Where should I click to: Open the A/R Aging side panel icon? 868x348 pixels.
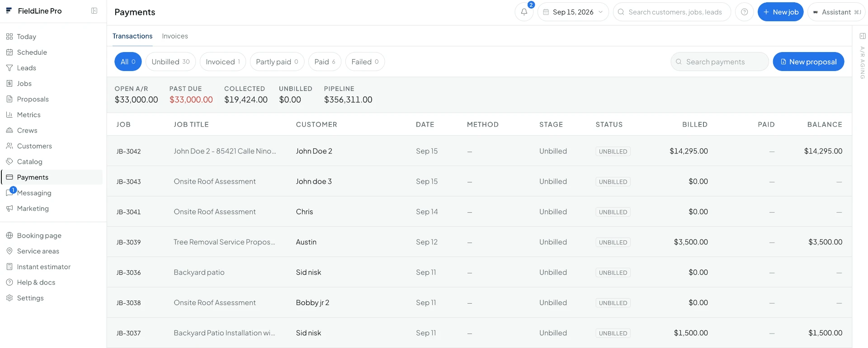863,36
